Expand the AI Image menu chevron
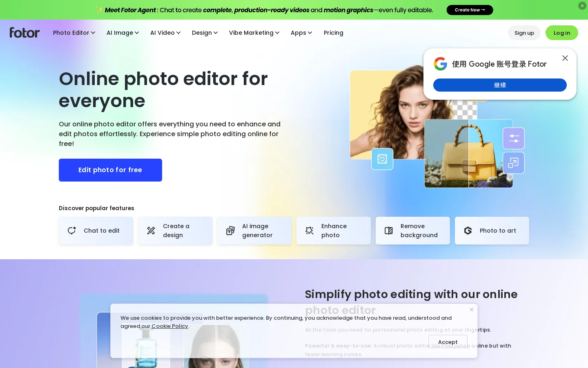This screenshot has width=588, height=368. coord(137,33)
